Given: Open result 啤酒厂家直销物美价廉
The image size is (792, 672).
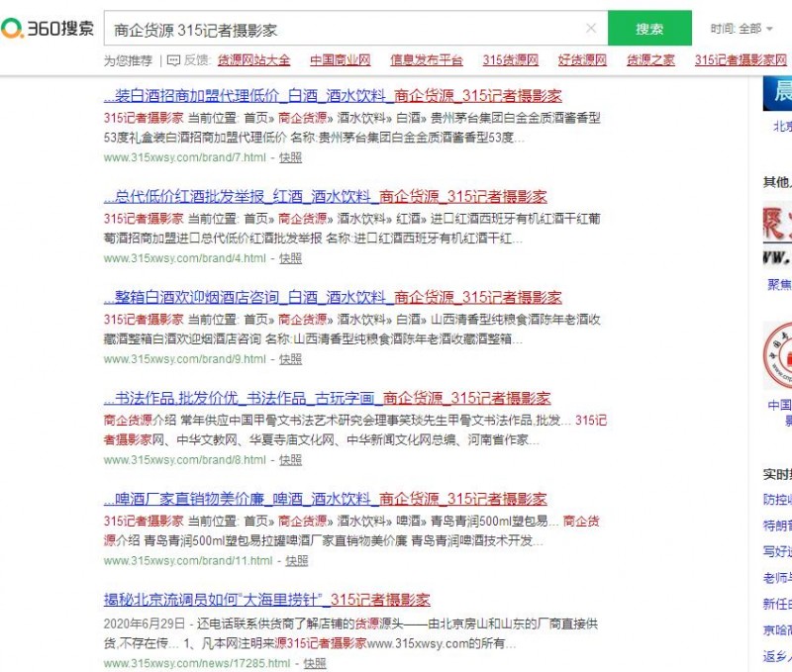Looking at the screenshot, I should pos(326,500).
